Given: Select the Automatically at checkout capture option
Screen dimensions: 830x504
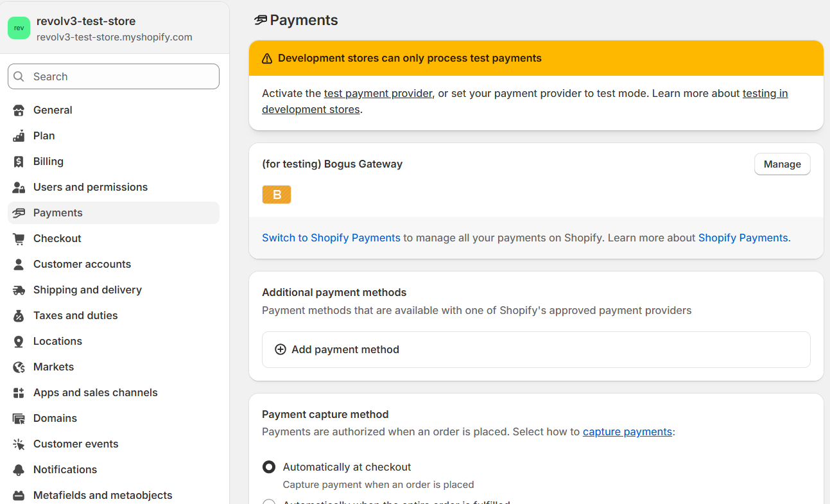Looking at the screenshot, I should (268, 467).
